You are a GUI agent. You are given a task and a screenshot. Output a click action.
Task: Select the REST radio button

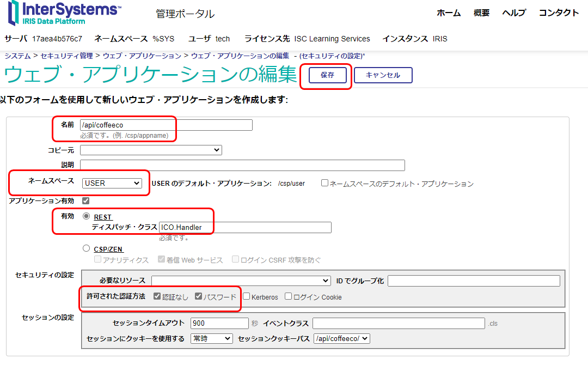coord(86,216)
